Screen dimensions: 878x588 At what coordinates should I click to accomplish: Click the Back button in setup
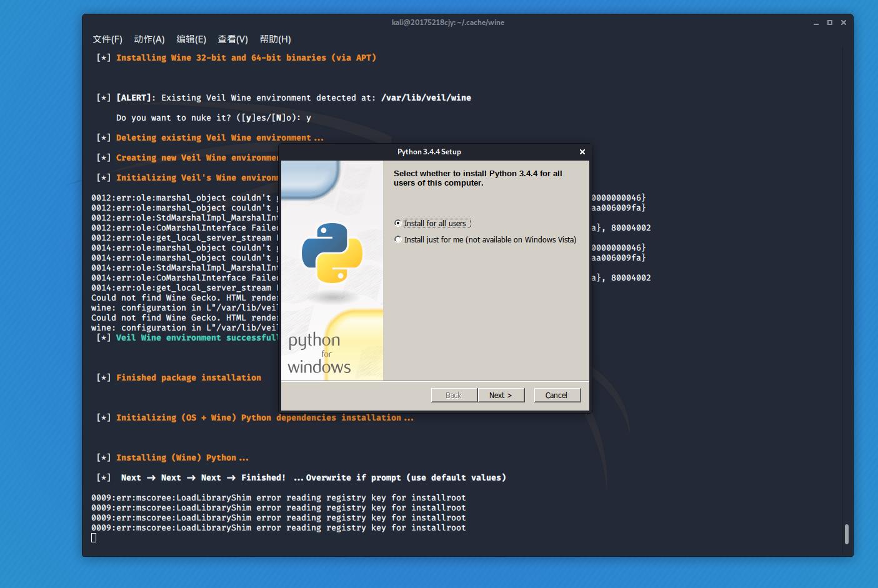(x=454, y=395)
